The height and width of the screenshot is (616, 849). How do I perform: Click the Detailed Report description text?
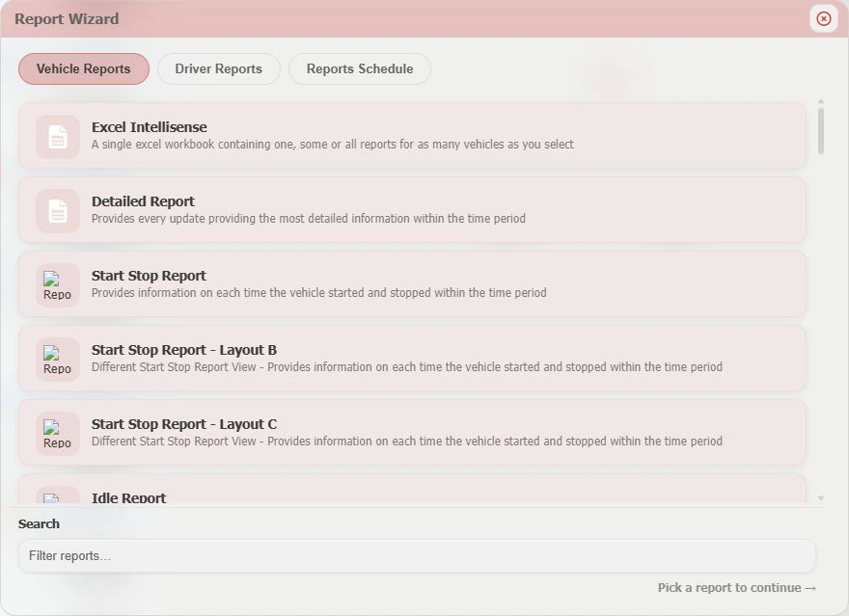coord(309,219)
